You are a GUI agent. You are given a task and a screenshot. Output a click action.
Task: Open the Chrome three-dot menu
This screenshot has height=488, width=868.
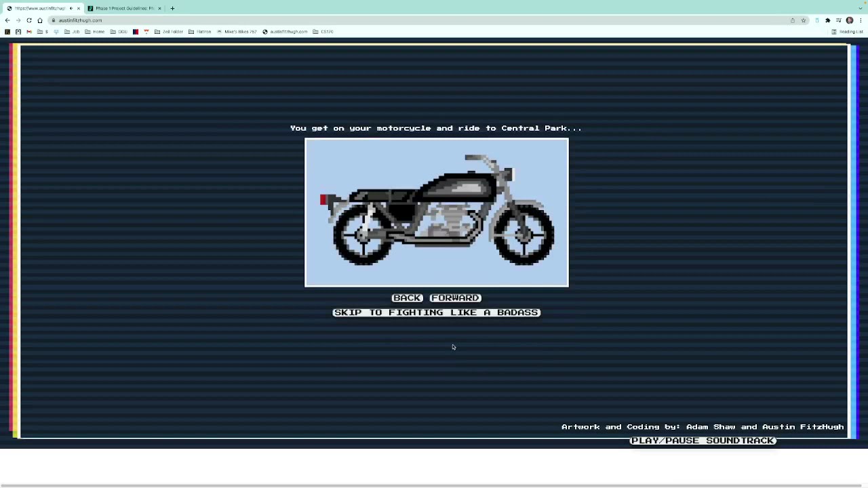[x=861, y=20]
